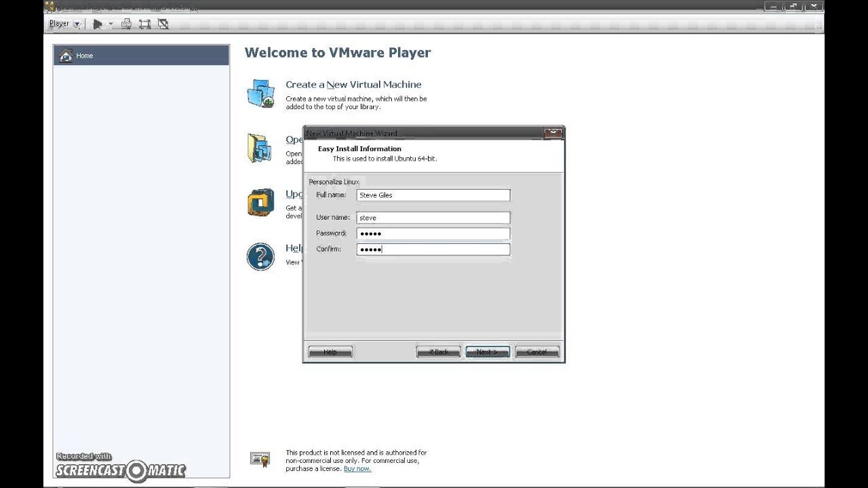Click the full screen mode icon

click(x=144, y=24)
